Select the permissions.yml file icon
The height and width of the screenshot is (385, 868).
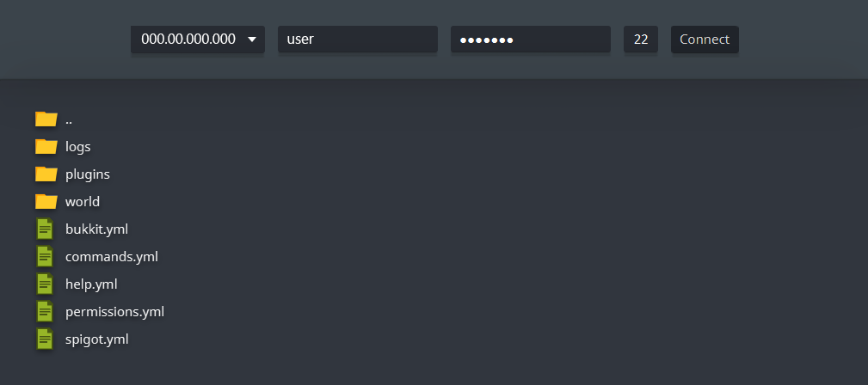click(45, 311)
